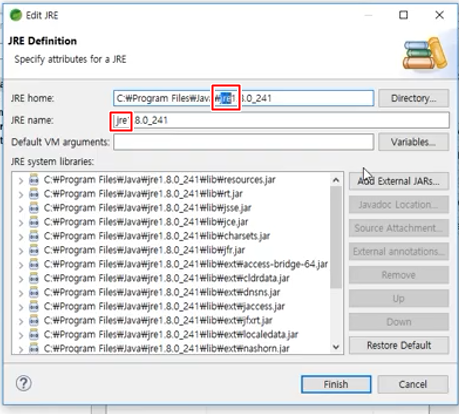Click the jar icon beside jfxrt.jar
This screenshot has width=459, height=414.
(x=34, y=320)
